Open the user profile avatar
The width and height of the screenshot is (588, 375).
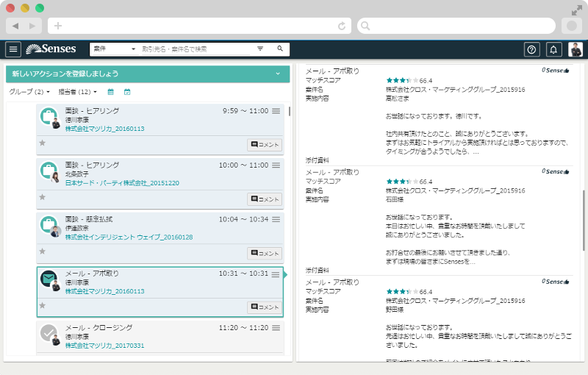point(576,49)
